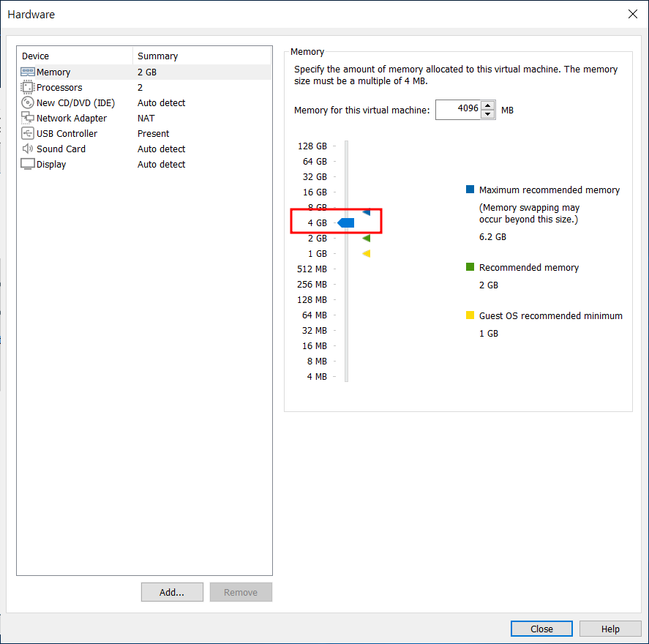Click the 4 GB slider label
Image resolution: width=649 pixels, height=644 pixels.
(317, 223)
